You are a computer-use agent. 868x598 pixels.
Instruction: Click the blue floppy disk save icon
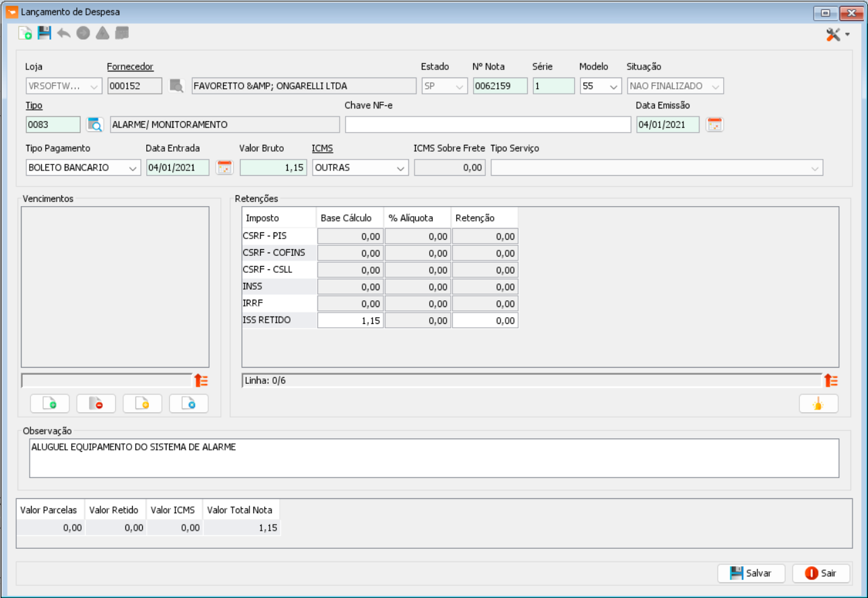point(44,33)
